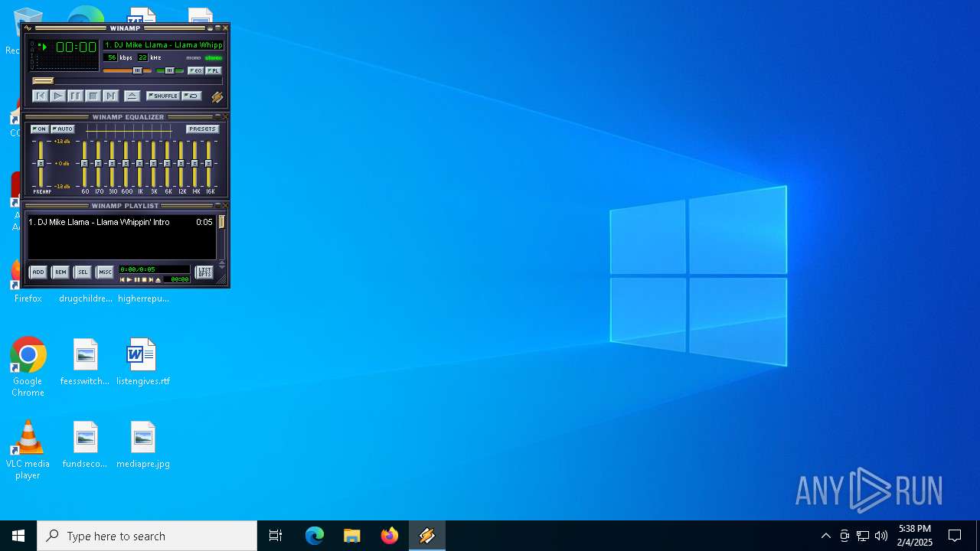980x551 pixels.
Task: Toggle the Repeat button in Winamp
Action: [x=191, y=96]
